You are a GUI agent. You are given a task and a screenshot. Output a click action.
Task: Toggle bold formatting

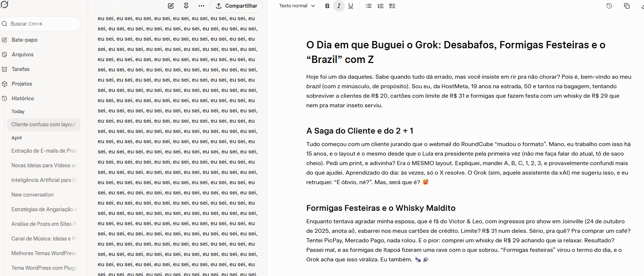(327, 6)
